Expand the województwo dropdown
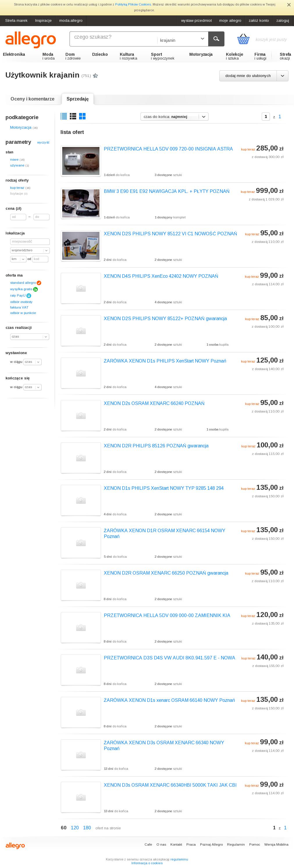 pyautogui.click(x=30, y=250)
